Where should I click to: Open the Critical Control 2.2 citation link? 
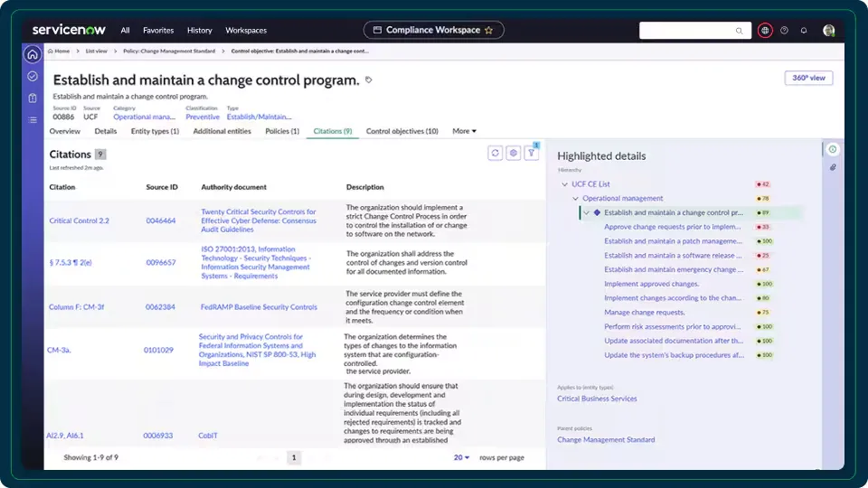tap(79, 221)
